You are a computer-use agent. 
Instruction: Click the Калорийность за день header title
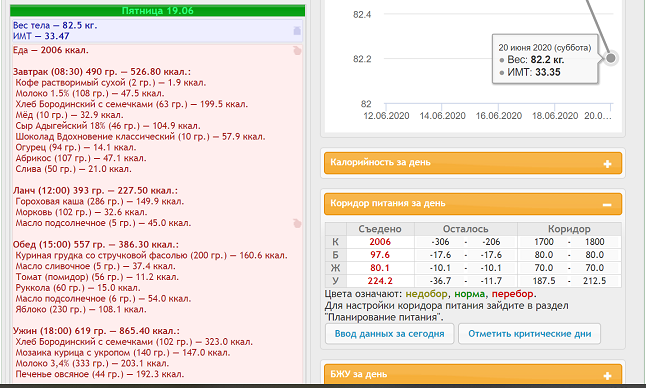click(x=380, y=162)
